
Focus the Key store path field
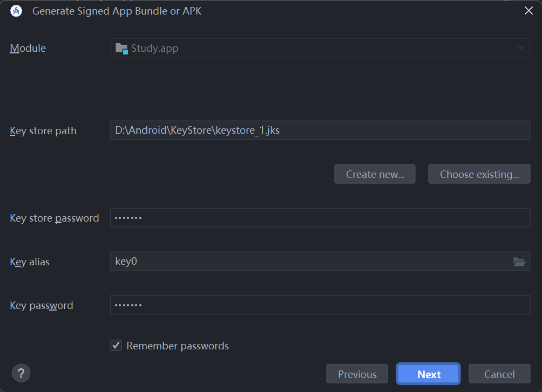tap(320, 130)
